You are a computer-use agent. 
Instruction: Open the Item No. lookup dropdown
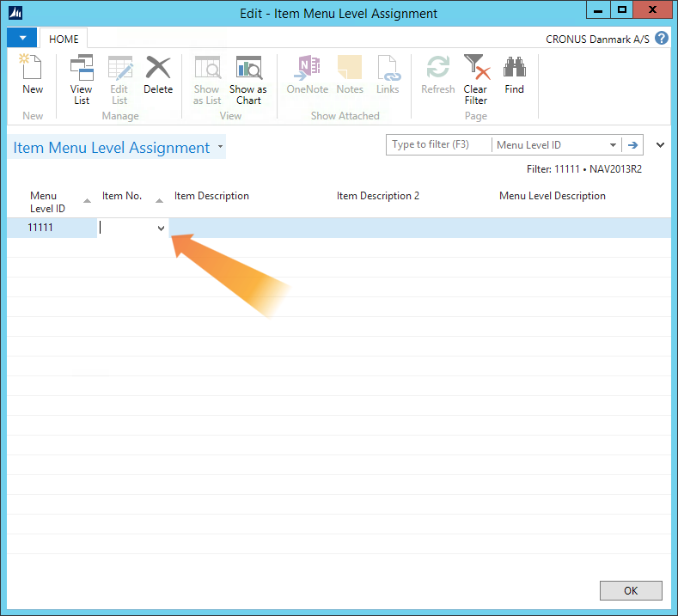[x=161, y=229]
